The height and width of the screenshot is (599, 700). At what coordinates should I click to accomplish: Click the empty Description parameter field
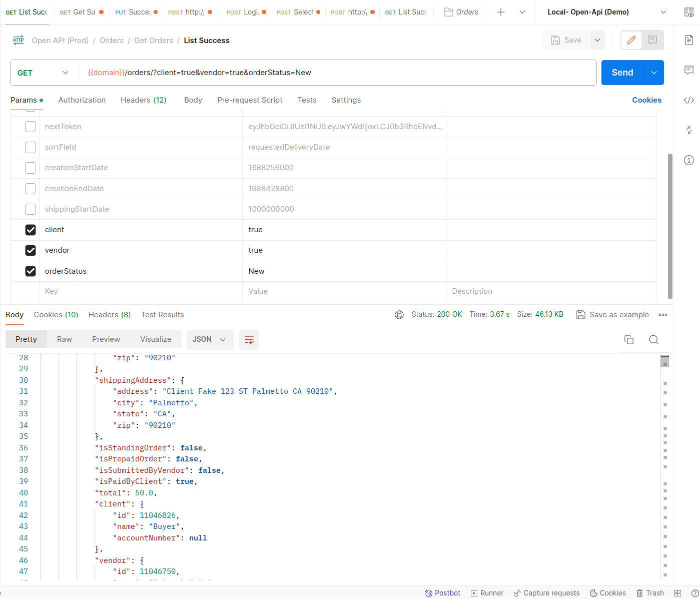point(551,291)
